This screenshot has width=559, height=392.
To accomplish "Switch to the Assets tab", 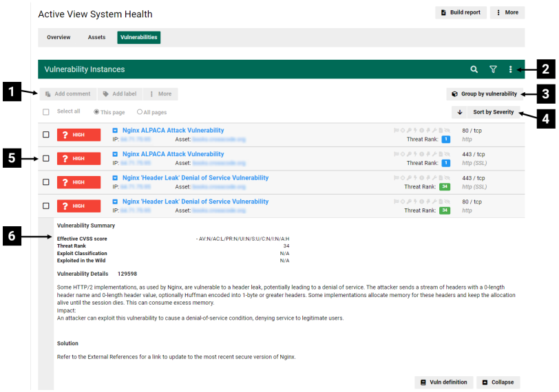I will [x=96, y=37].
